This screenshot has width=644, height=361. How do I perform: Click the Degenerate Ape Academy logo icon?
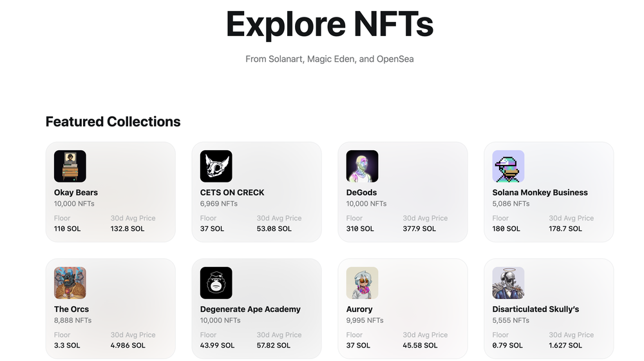point(216,283)
